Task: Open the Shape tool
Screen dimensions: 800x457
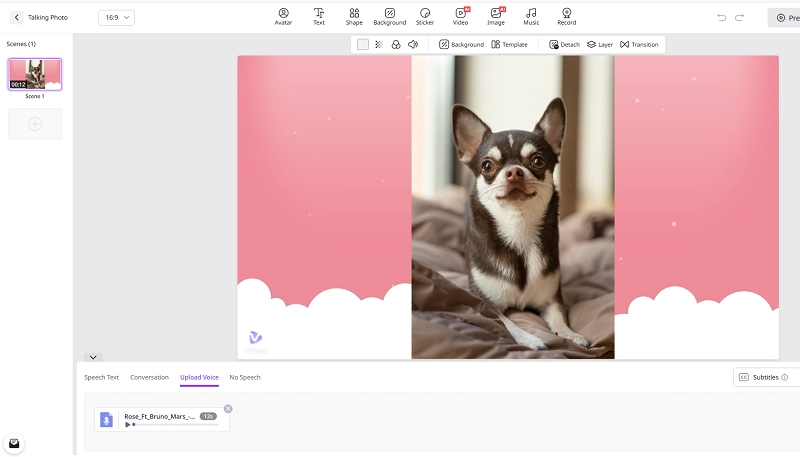Action: click(x=354, y=16)
